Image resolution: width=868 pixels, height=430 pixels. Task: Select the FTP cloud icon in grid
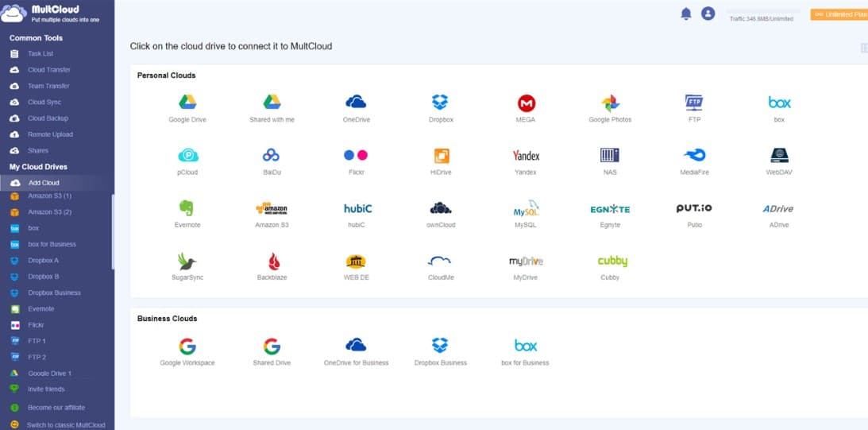pos(694,109)
